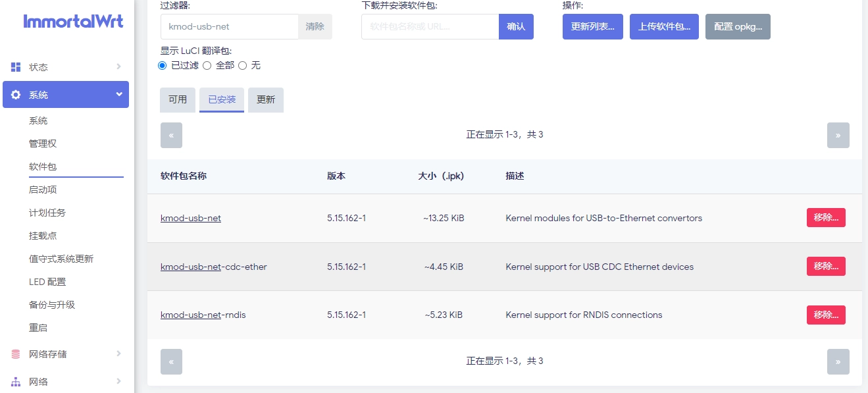The height and width of the screenshot is (393, 868).
Task: Remove the kmod-usb-net-rndis package
Action: click(x=825, y=315)
